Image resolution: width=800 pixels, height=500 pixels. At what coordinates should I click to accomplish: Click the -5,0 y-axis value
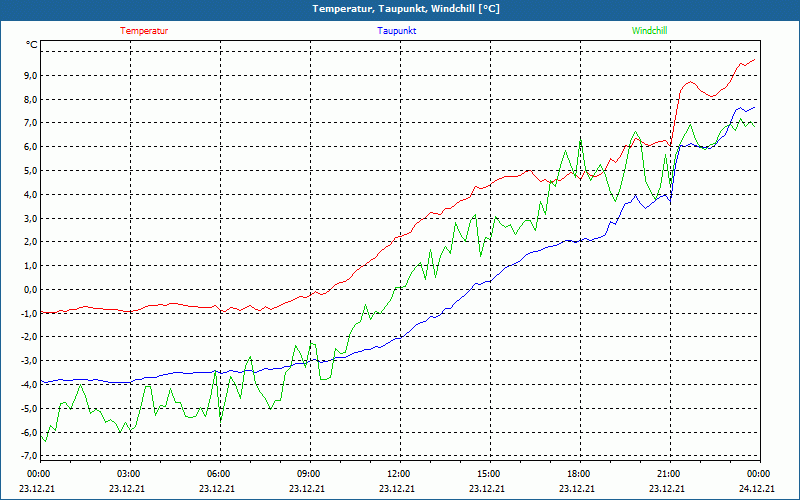30,408
